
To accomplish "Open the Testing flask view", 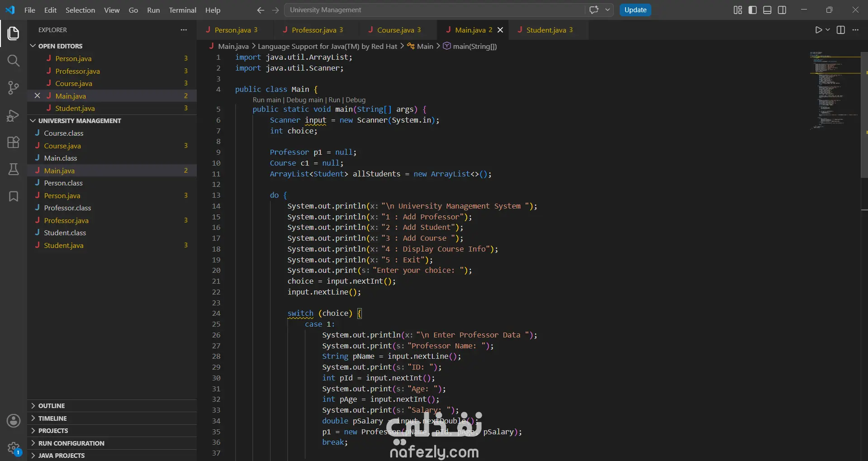I will 14,169.
